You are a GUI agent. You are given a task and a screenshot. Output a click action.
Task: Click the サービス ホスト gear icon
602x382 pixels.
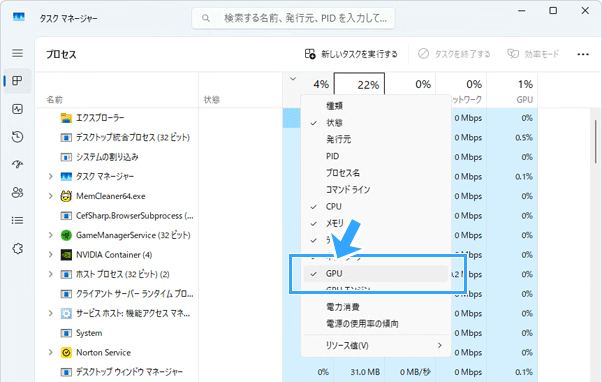(66, 313)
